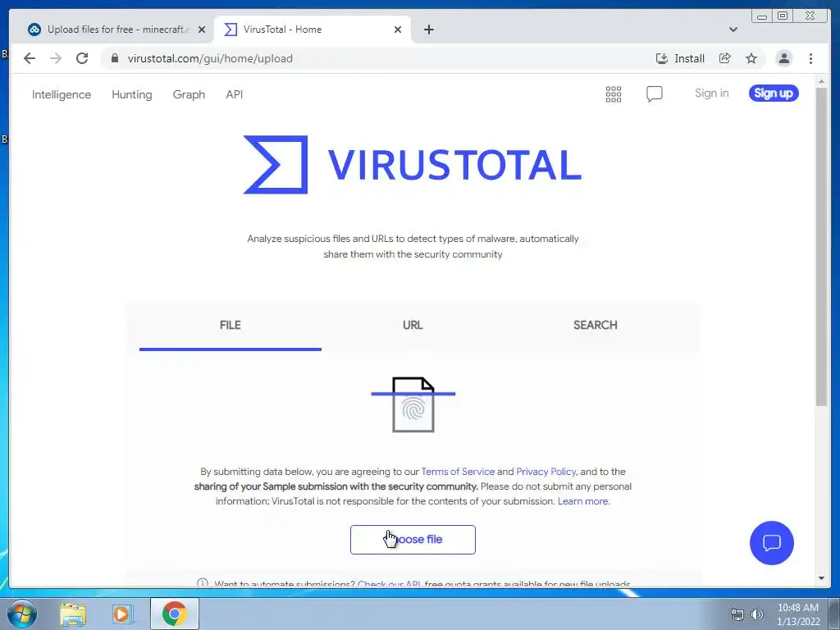Viewport: 840px width, 630px height.
Task: Close the Upload files for free tab
Action: tap(202, 30)
